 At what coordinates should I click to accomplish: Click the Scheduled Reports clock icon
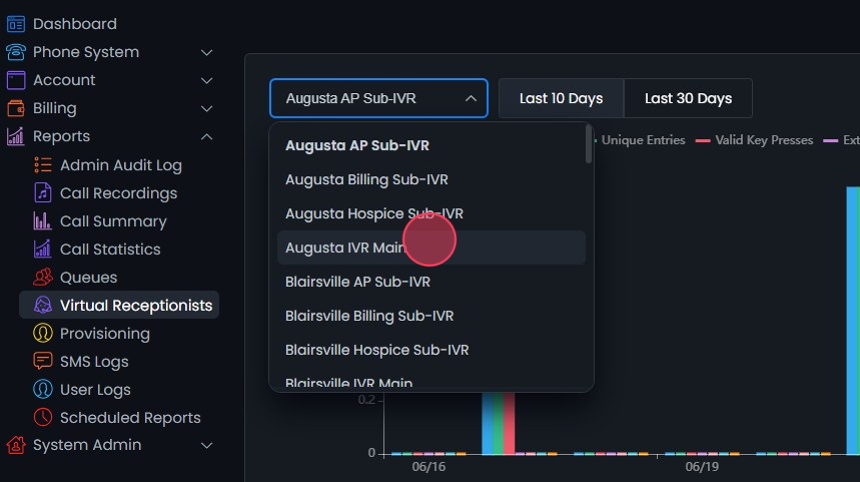(x=43, y=417)
